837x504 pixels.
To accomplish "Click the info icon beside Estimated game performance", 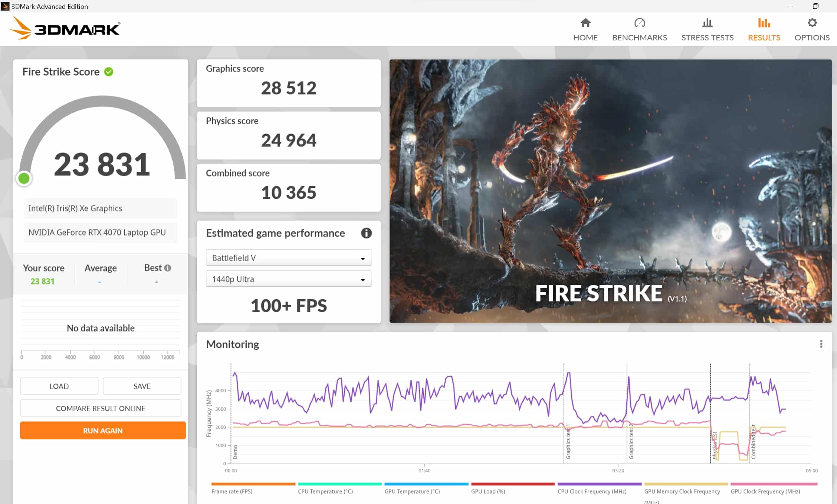I will click(x=366, y=233).
